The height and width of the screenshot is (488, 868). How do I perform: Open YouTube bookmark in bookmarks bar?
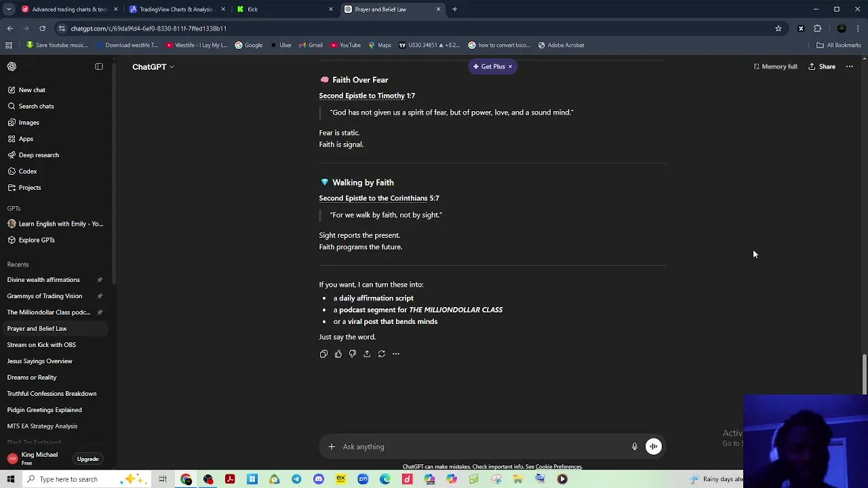pos(345,45)
